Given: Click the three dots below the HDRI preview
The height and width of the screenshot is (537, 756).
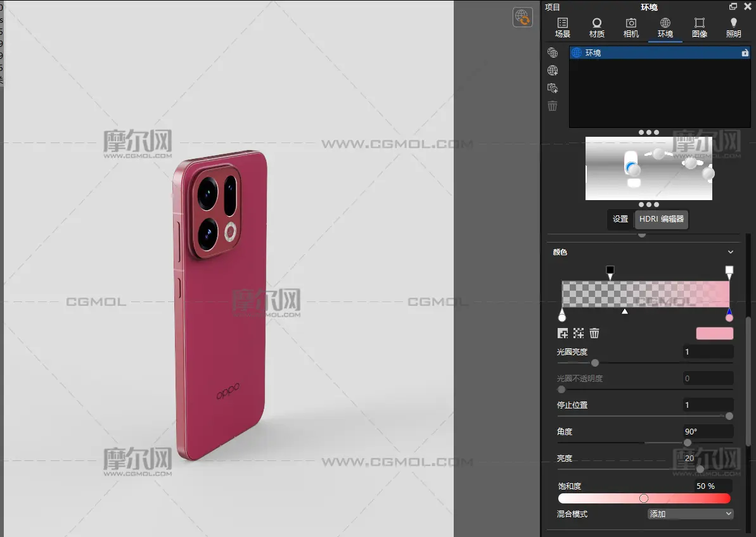Looking at the screenshot, I should 648,205.
